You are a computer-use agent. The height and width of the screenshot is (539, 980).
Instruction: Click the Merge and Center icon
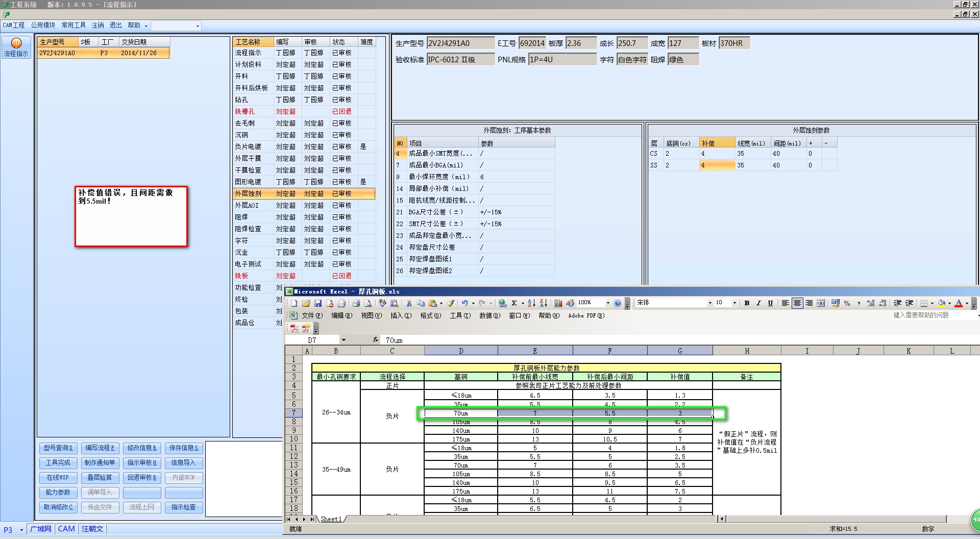821,303
